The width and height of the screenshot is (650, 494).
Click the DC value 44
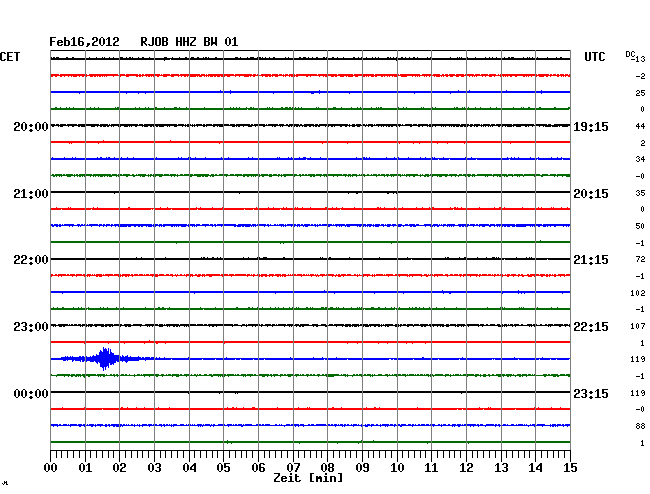click(x=640, y=126)
